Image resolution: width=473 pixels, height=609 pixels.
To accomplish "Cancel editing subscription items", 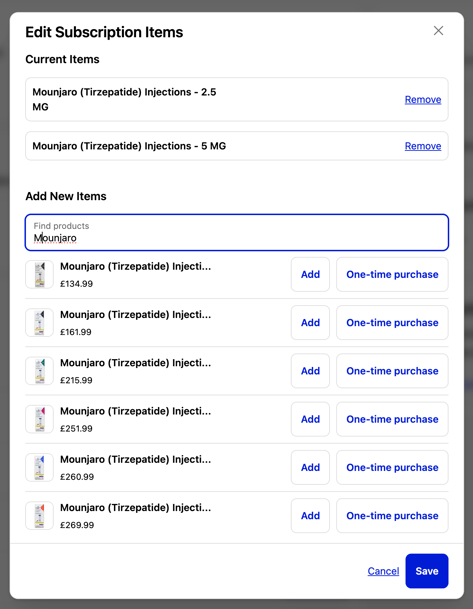I will coord(383,571).
